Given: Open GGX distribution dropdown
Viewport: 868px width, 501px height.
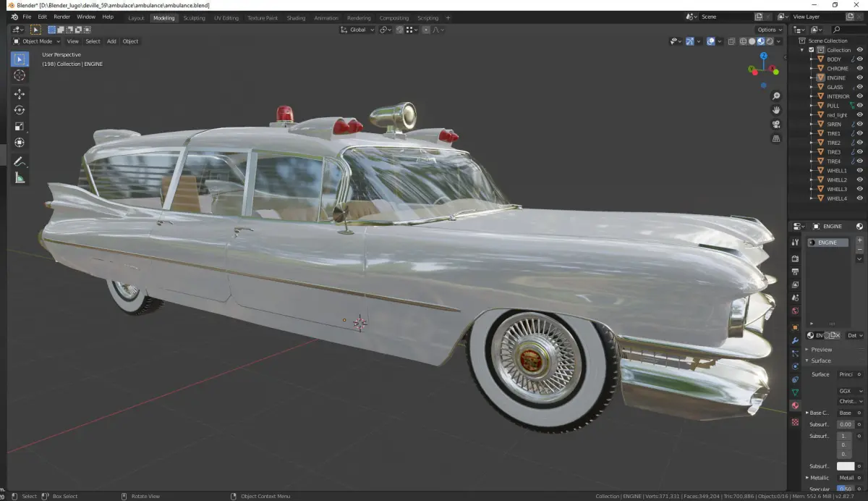Looking at the screenshot, I should 850,391.
